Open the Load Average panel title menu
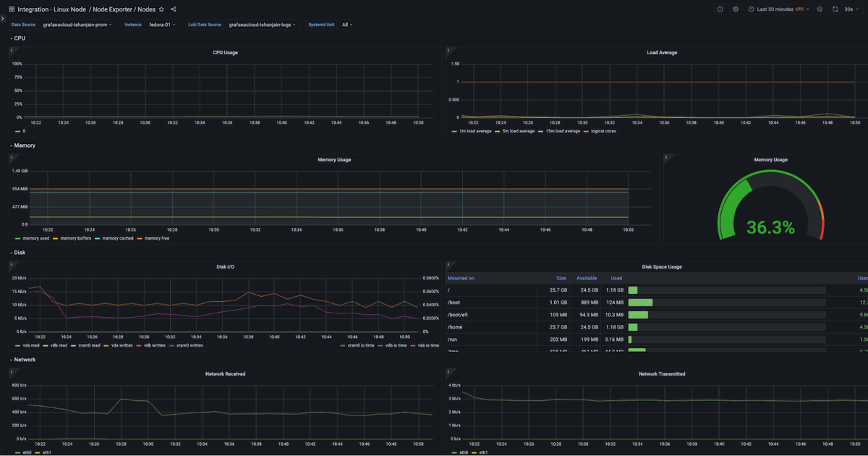Image resolution: width=868 pixels, height=456 pixels. [x=662, y=53]
